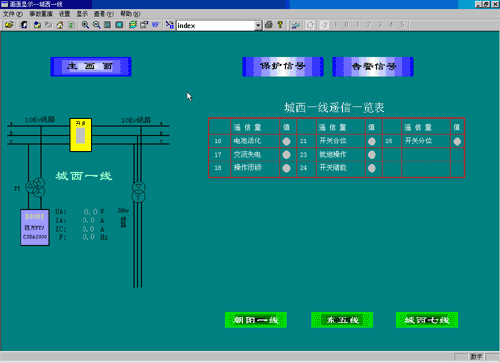500x363 pixels.
Task: Click the zoom out magnifier icon
Action: coord(97,25)
